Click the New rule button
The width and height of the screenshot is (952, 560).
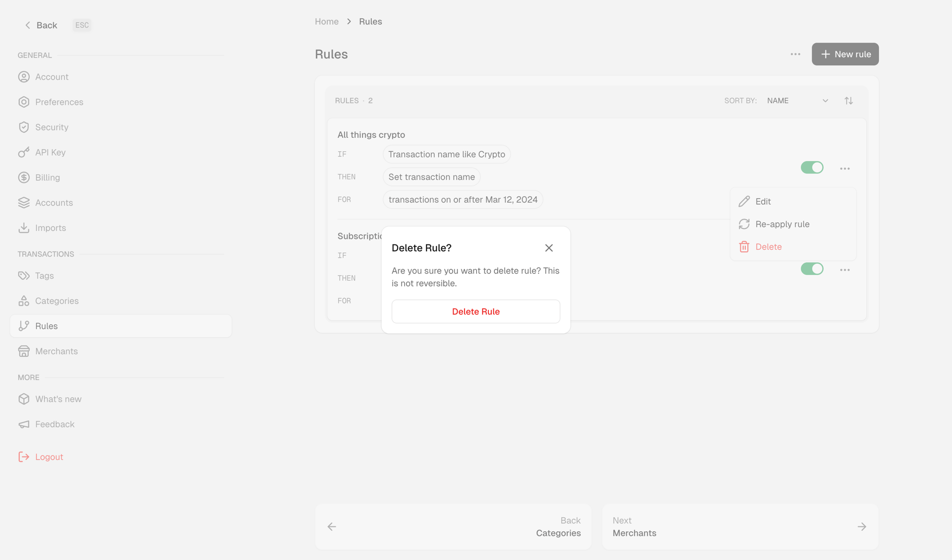pyautogui.click(x=845, y=54)
